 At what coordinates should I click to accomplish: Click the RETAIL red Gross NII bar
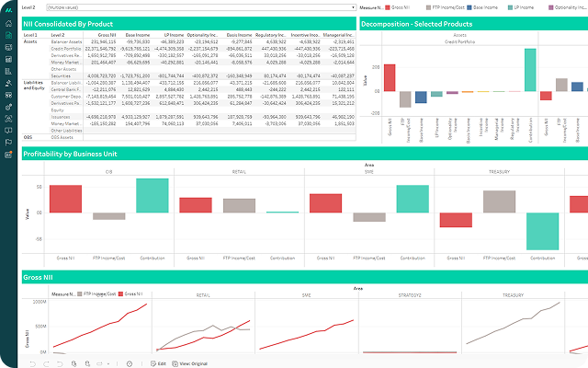point(196,205)
